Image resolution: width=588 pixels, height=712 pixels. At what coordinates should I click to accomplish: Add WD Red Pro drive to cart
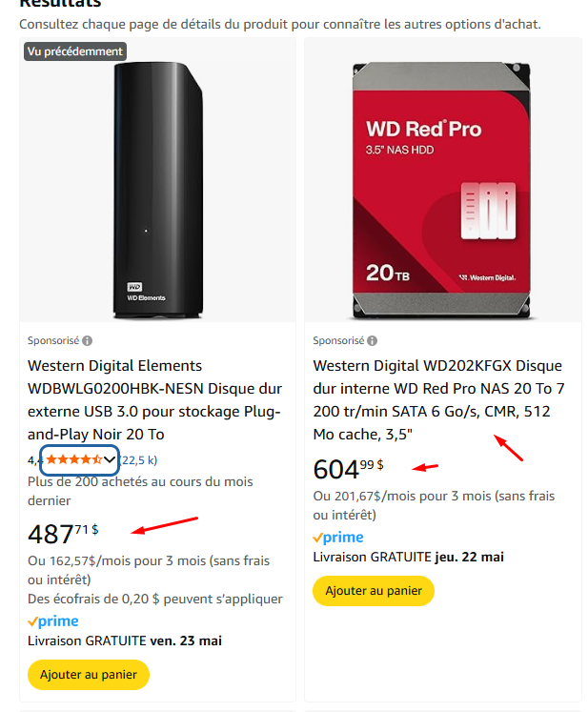374,591
